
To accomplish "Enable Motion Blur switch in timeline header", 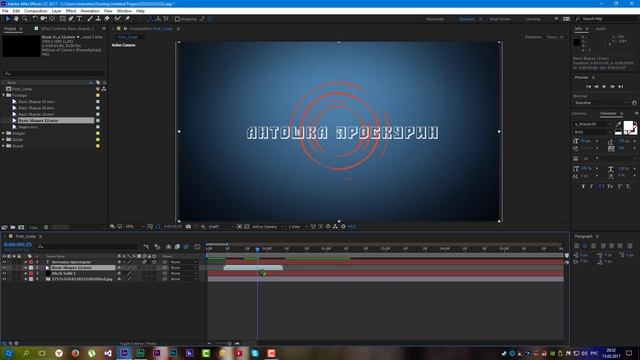I will [x=186, y=247].
